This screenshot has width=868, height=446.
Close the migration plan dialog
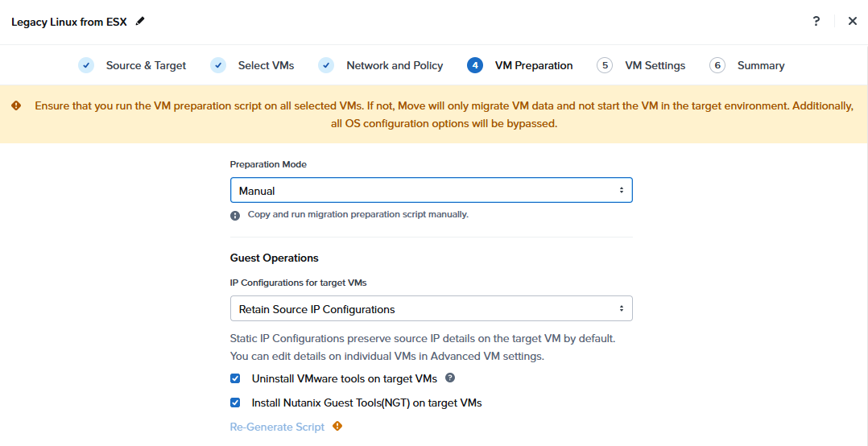click(853, 22)
